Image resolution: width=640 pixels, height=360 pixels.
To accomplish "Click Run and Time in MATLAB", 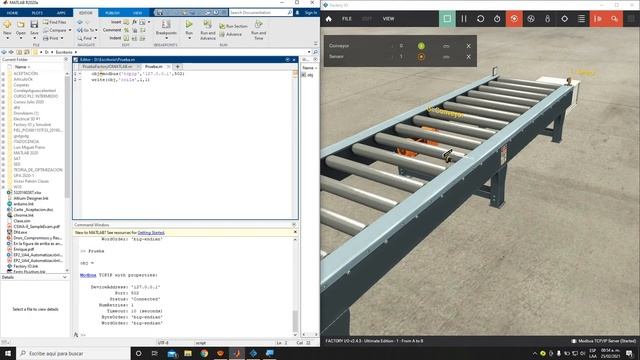I will [258, 30].
